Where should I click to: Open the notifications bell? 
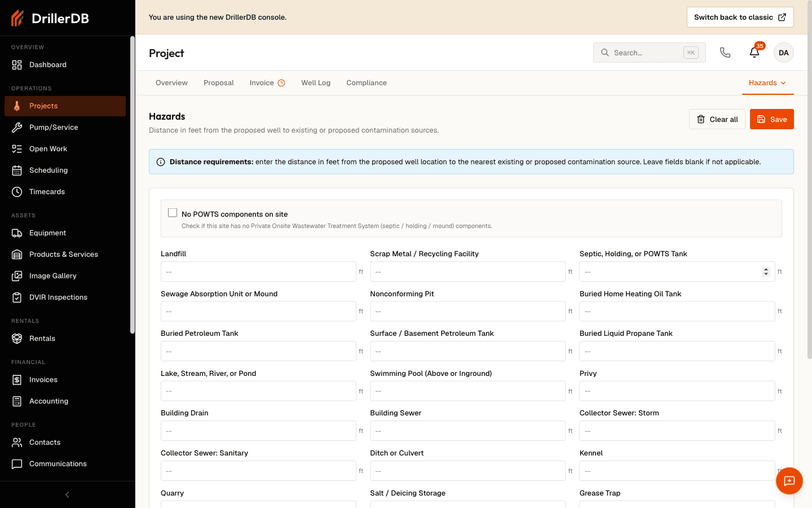point(754,52)
